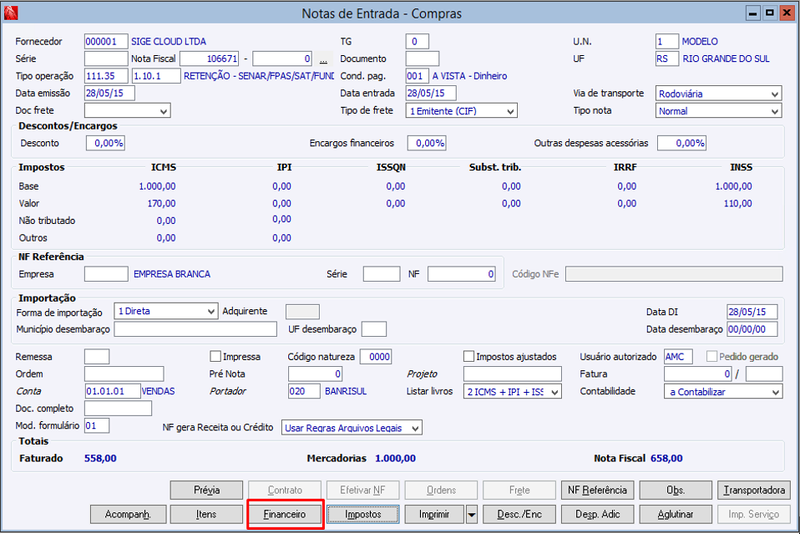Screen dimensions: 800x534
Task: Open the Nota Fiscal lookup ellipsis button
Action: [x=323, y=59]
